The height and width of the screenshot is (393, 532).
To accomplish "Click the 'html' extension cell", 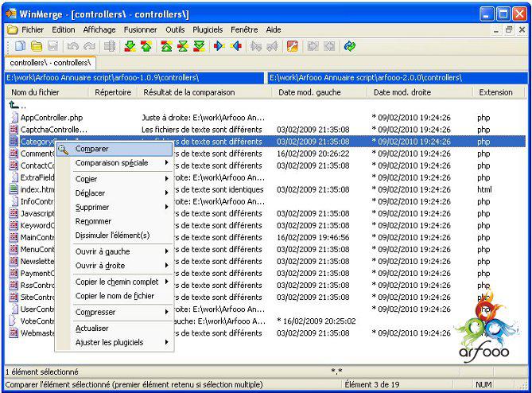I will click(484, 189).
